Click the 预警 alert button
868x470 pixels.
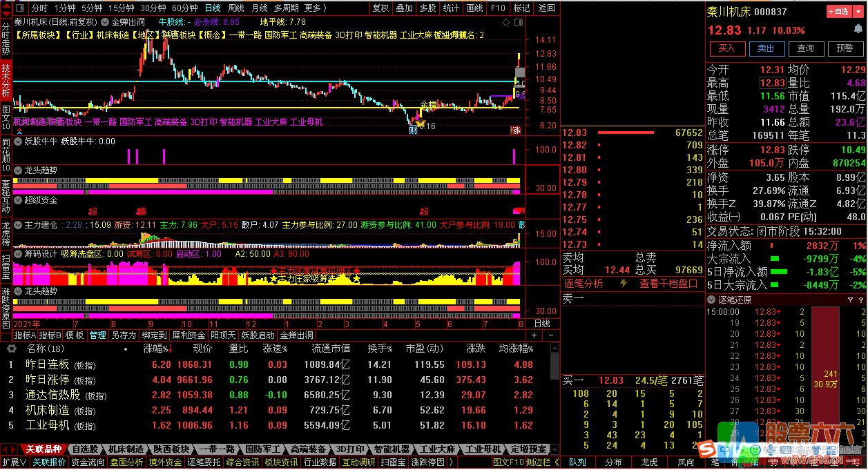(x=845, y=48)
